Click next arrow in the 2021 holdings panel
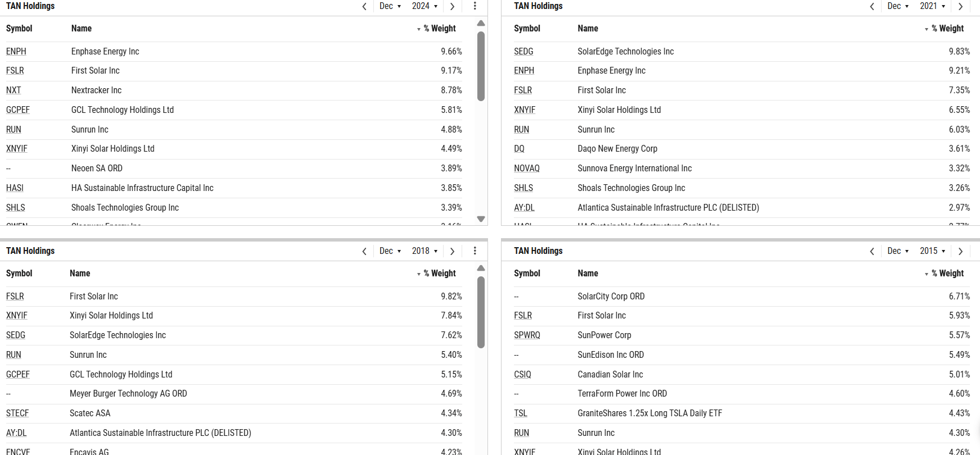This screenshot has width=980, height=455. coord(960,6)
